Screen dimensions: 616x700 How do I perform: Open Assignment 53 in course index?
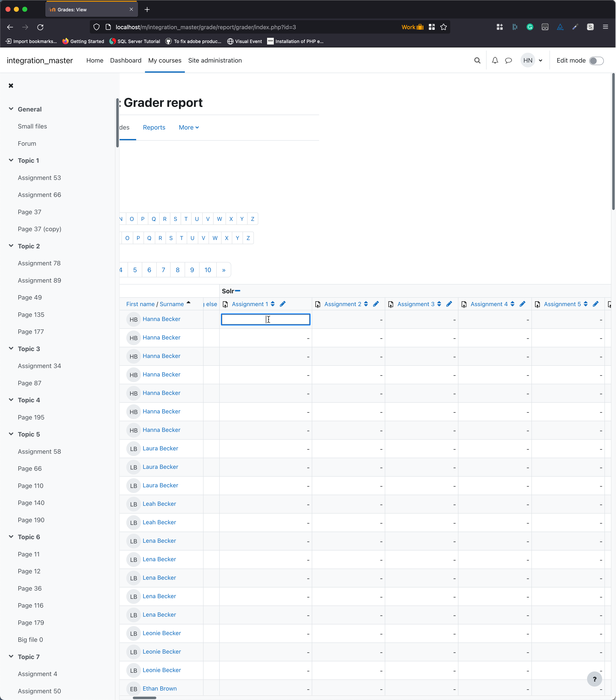pos(39,178)
